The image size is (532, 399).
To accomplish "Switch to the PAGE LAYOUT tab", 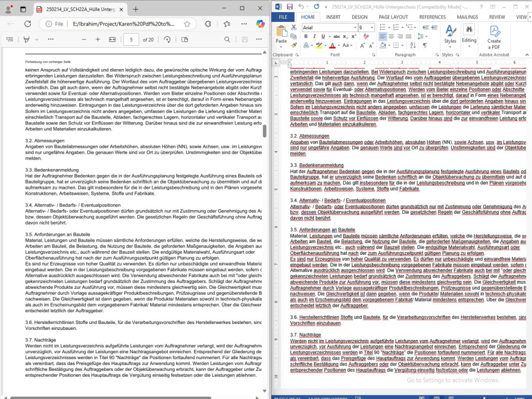I will (x=393, y=17).
